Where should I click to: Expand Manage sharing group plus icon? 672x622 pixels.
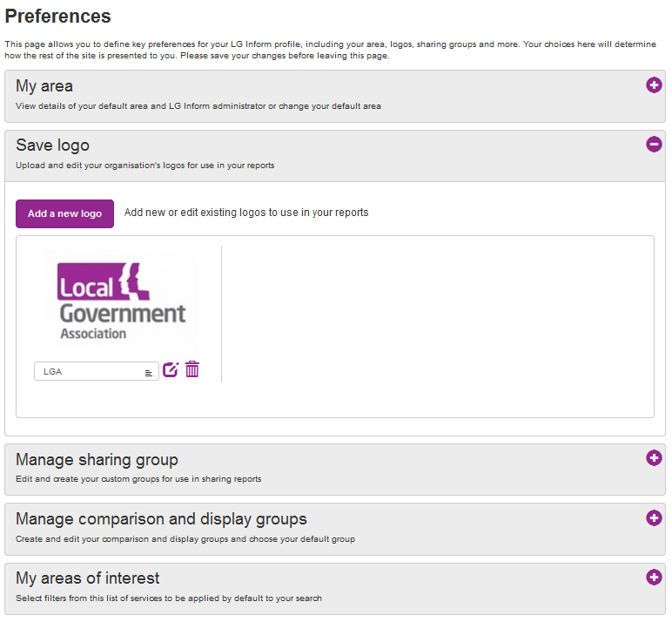[654, 457]
